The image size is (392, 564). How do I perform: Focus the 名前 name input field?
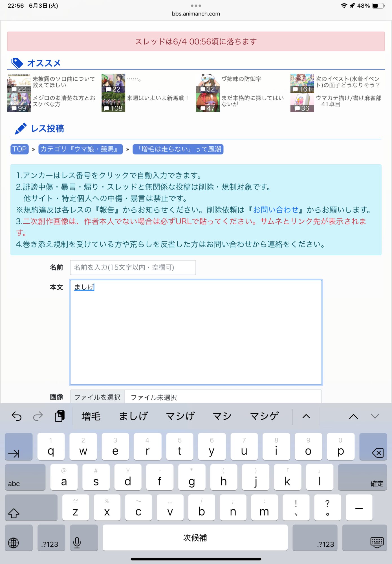[133, 267]
